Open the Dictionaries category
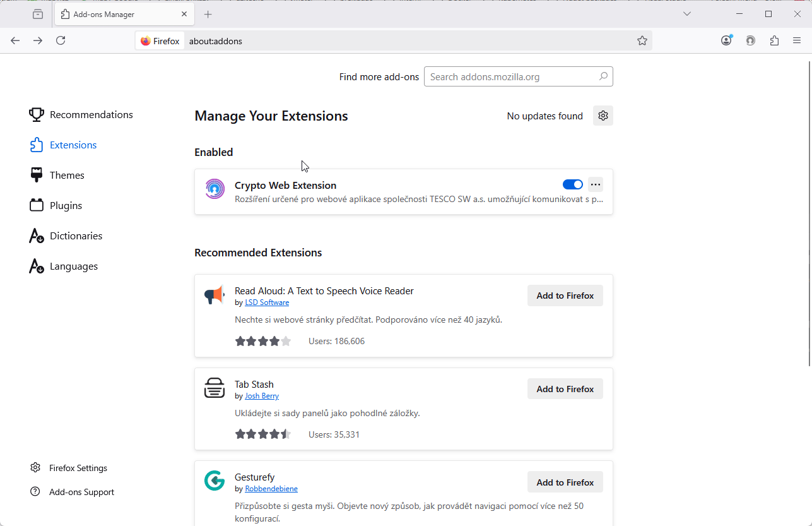This screenshot has width=812, height=526. [66, 236]
